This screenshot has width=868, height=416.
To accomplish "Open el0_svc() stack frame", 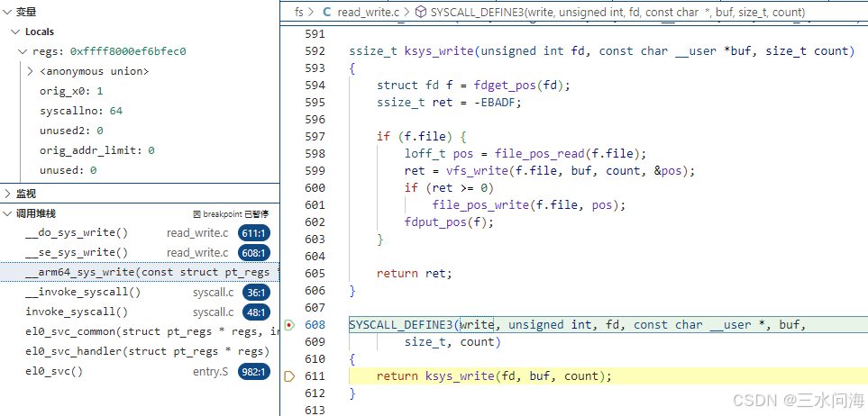I will (x=140, y=371).
